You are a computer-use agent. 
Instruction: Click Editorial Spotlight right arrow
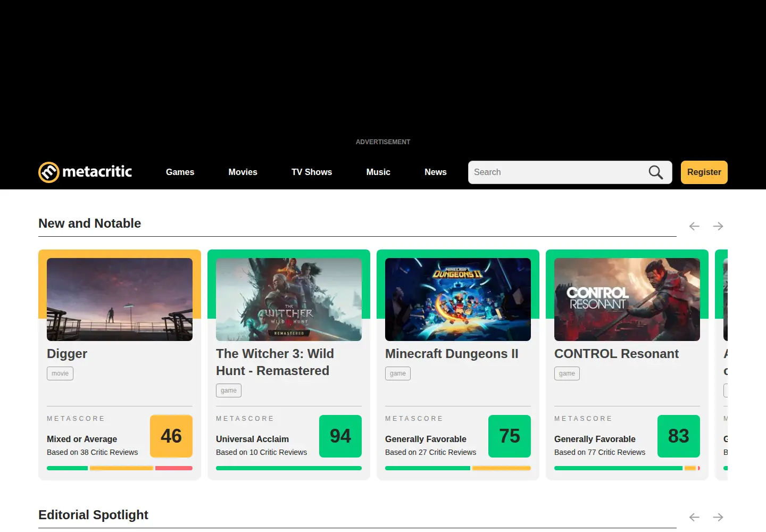[x=718, y=517]
